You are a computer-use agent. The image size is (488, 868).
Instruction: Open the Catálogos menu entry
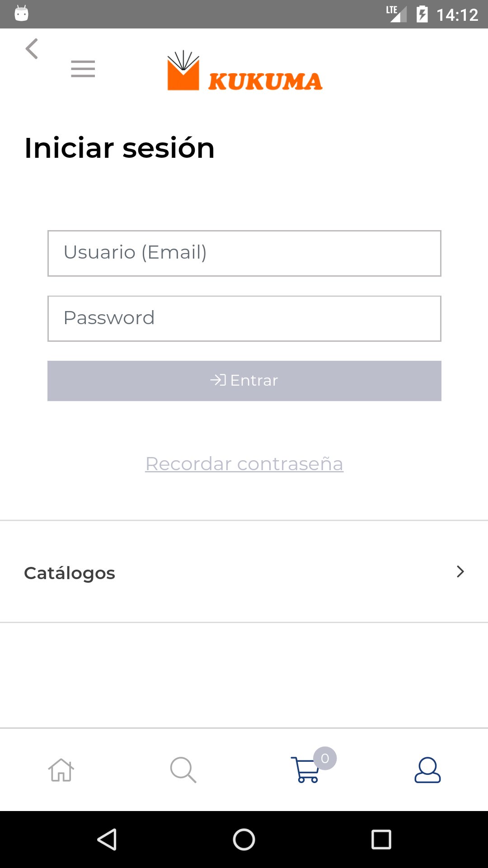[244, 572]
